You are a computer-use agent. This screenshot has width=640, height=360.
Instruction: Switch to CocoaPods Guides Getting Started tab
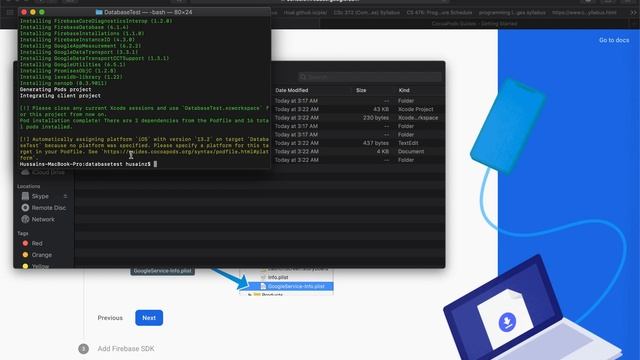click(x=474, y=24)
